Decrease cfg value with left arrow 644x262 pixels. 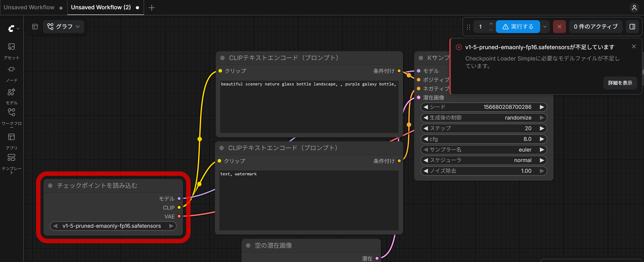(425, 139)
